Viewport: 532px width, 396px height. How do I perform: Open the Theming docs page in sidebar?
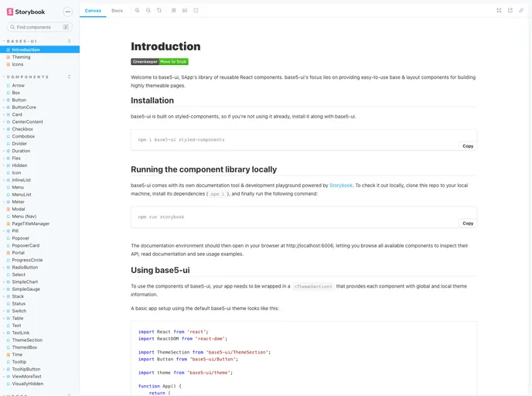point(22,57)
